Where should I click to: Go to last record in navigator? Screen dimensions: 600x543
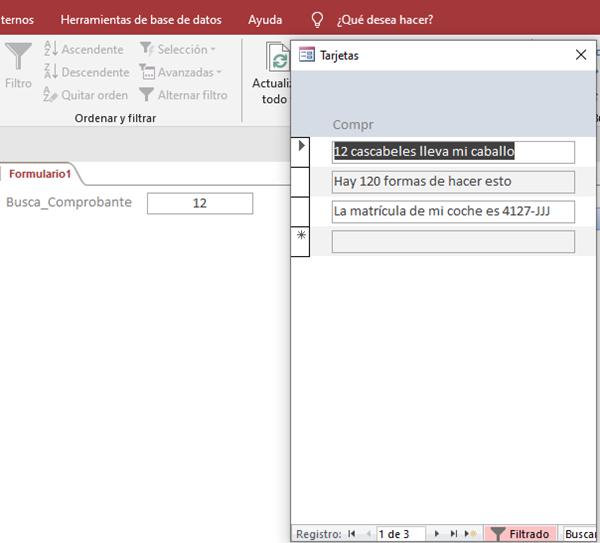point(454,533)
